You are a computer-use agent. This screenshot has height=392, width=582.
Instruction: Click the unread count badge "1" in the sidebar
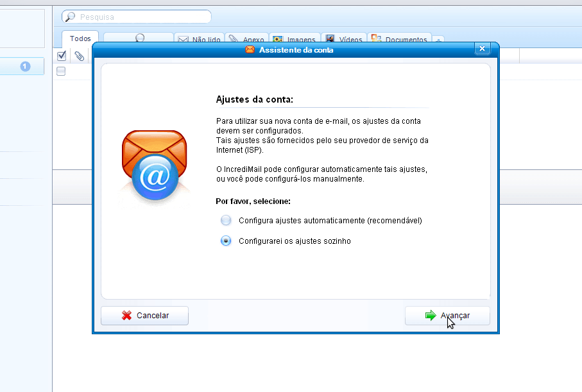coord(25,67)
